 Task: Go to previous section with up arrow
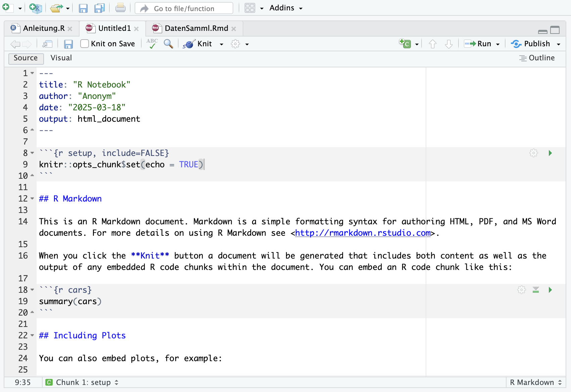point(433,44)
